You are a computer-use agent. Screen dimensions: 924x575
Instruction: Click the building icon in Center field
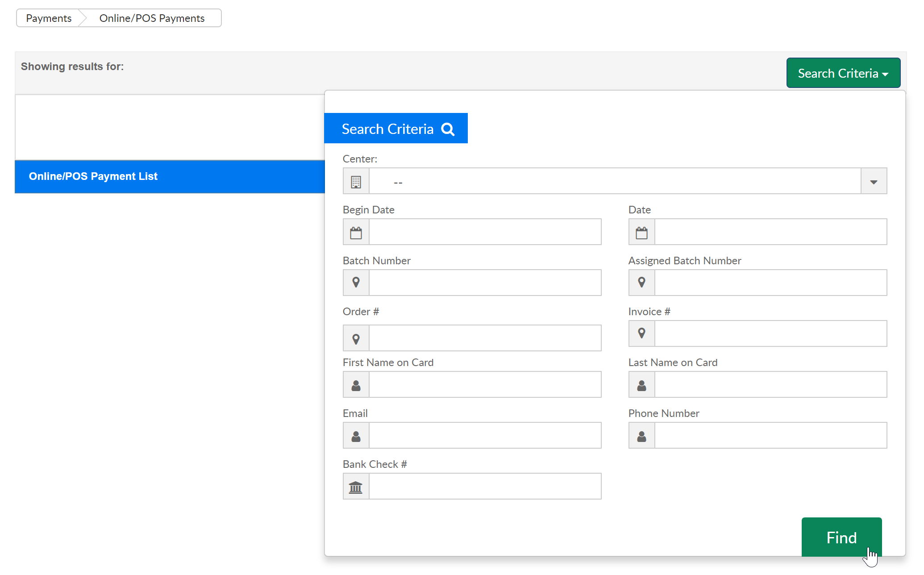pos(356,182)
